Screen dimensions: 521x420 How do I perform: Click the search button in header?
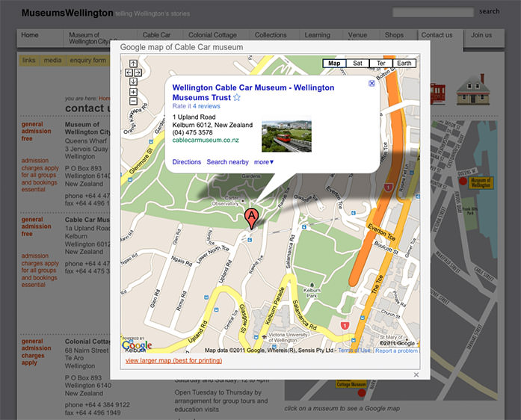click(489, 11)
